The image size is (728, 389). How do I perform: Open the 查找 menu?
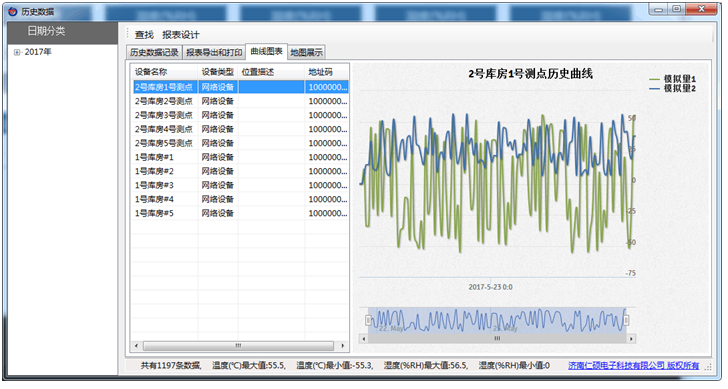pos(144,35)
